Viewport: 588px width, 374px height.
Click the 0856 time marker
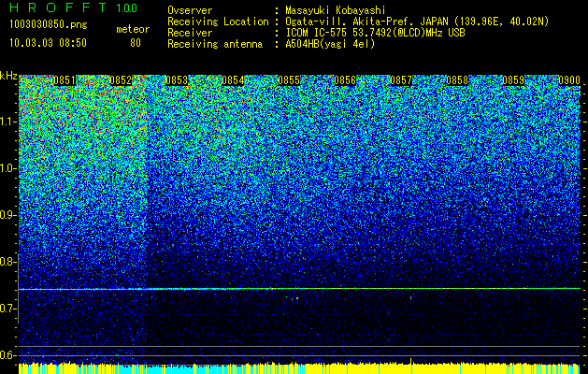(345, 80)
